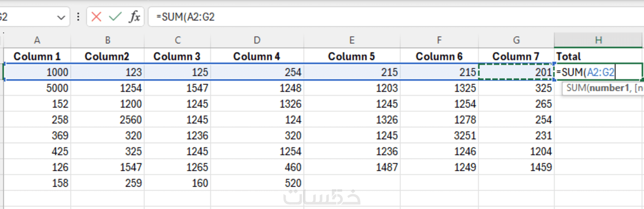This screenshot has height=209, width=644.
Task: Select column F header
Action: coord(439,40)
